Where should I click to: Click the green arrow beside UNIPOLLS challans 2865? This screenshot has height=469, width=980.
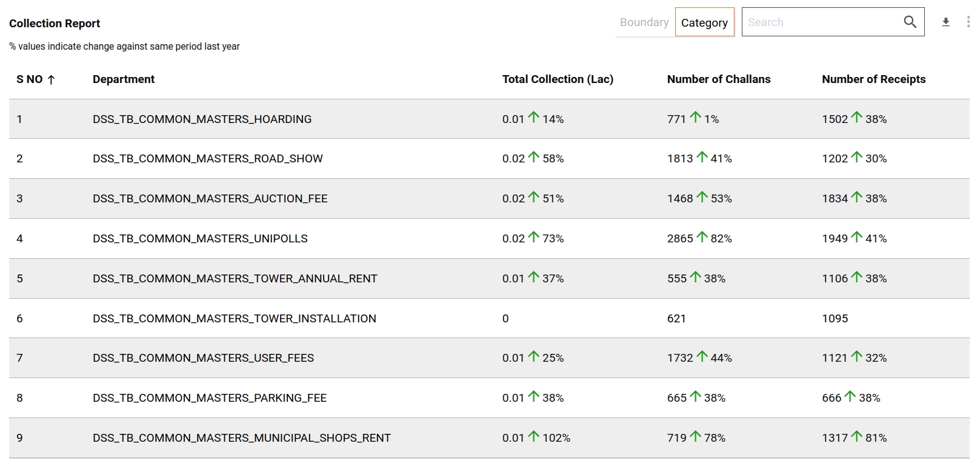coord(702,237)
